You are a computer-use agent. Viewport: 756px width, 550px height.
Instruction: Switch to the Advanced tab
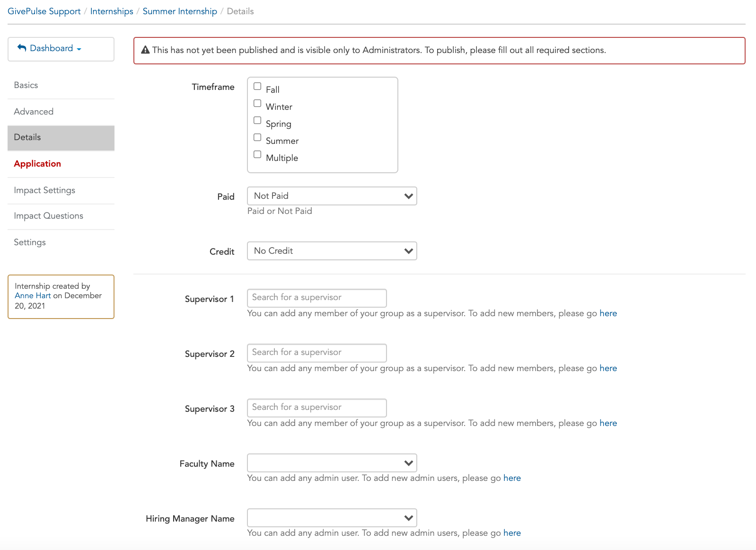[61, 112]
